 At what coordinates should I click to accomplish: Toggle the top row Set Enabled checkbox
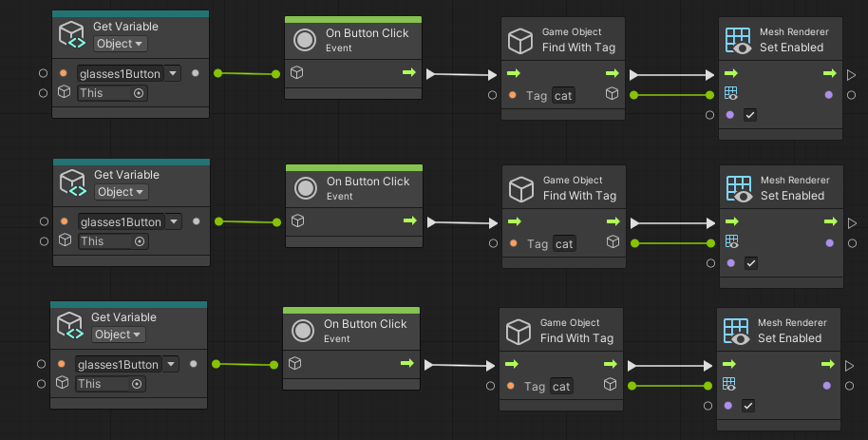[750, 115]
